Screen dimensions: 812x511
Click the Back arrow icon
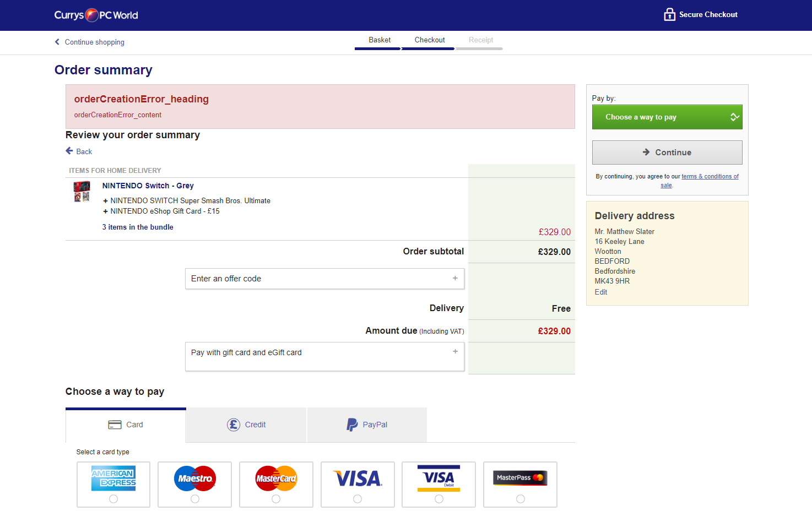pyautogui.click(x=69, y=151)
